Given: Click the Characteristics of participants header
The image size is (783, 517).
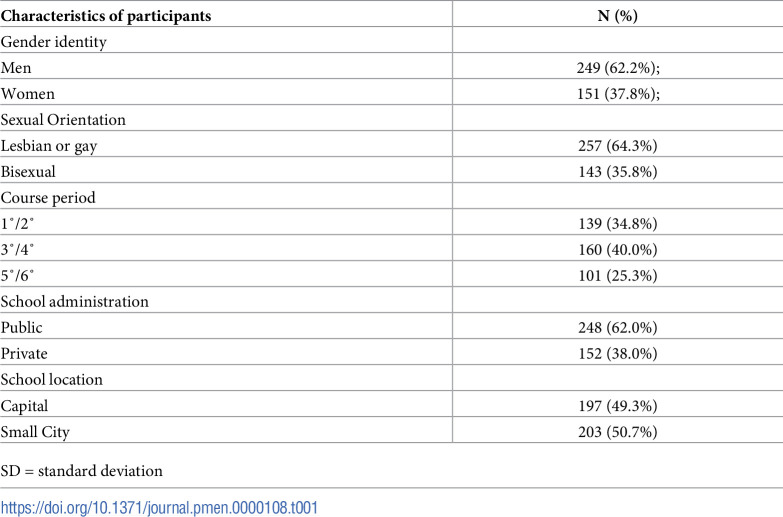Looking at the screenshot, I should [x=106, y=16].
